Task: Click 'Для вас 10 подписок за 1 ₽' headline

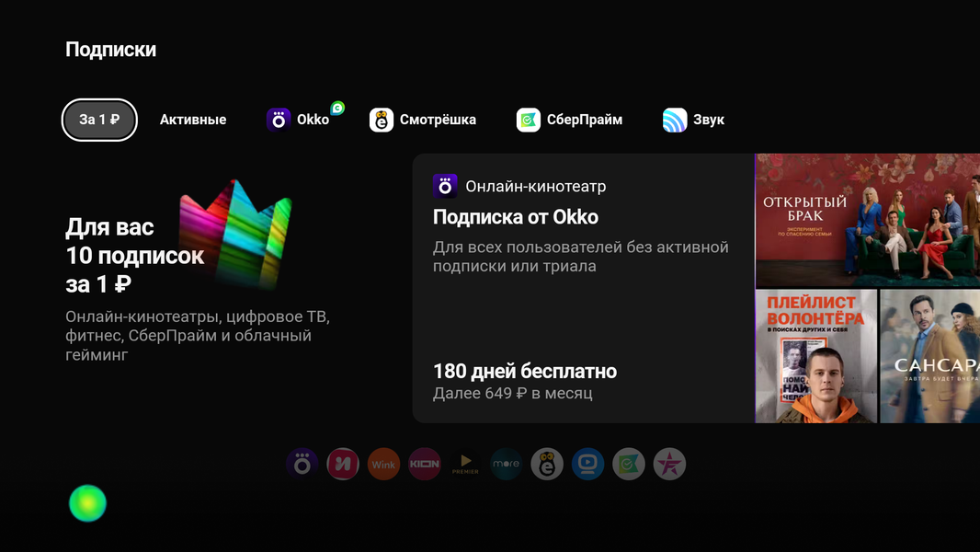Action: [134, 256]
